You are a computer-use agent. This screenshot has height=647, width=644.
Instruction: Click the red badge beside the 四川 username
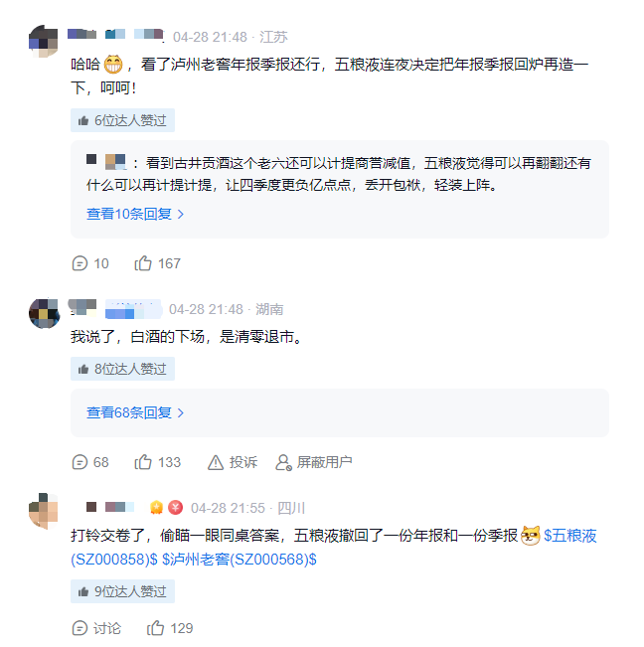pos(175,508)
